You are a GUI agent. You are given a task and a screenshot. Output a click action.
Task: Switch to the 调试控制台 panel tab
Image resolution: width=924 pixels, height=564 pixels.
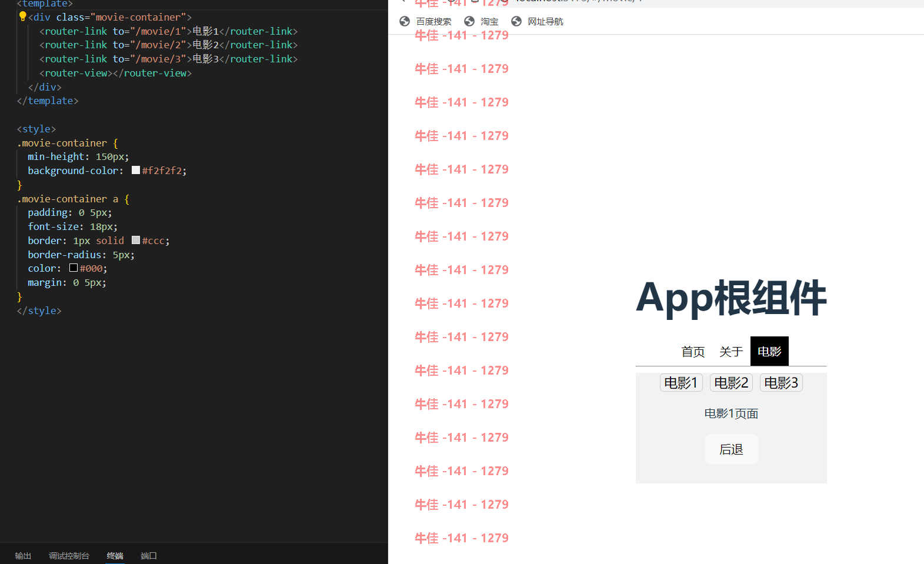point(69,556)
